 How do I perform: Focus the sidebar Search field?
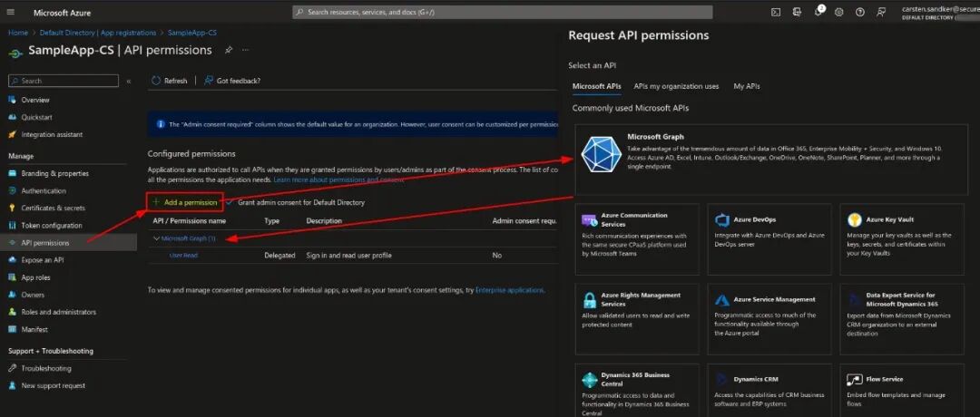pyautogui.click(x=64, y=82)
